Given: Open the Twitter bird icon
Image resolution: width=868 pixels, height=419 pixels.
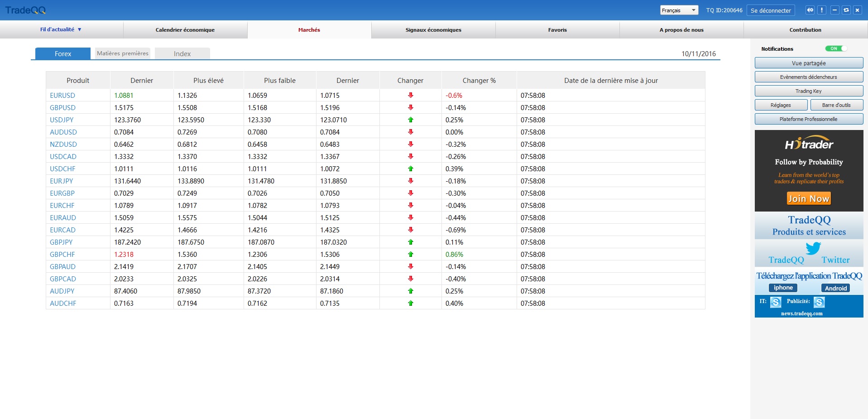Looking at the screenshot, I should tap(813, 248).
